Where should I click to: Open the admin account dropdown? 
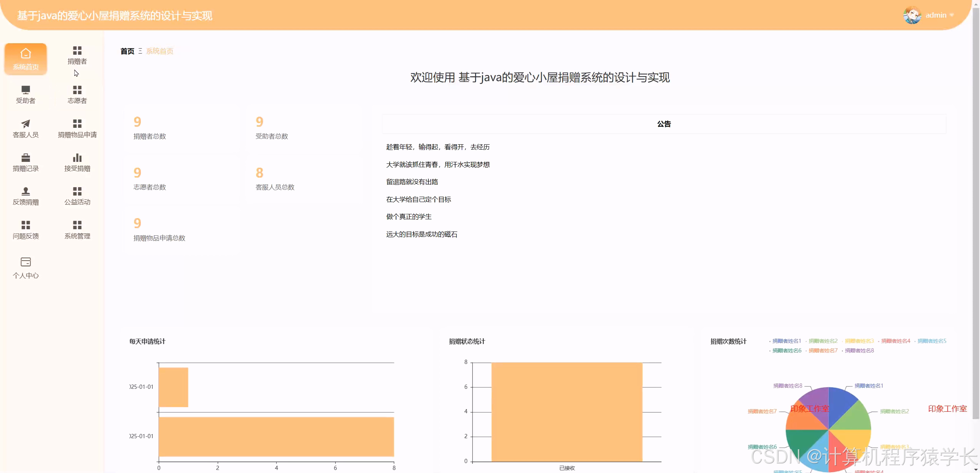point(936,15)
